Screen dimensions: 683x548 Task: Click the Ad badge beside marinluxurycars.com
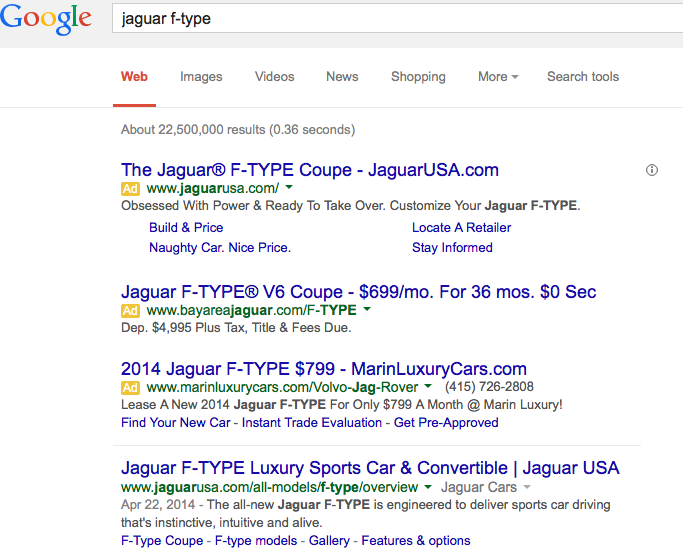130,387
